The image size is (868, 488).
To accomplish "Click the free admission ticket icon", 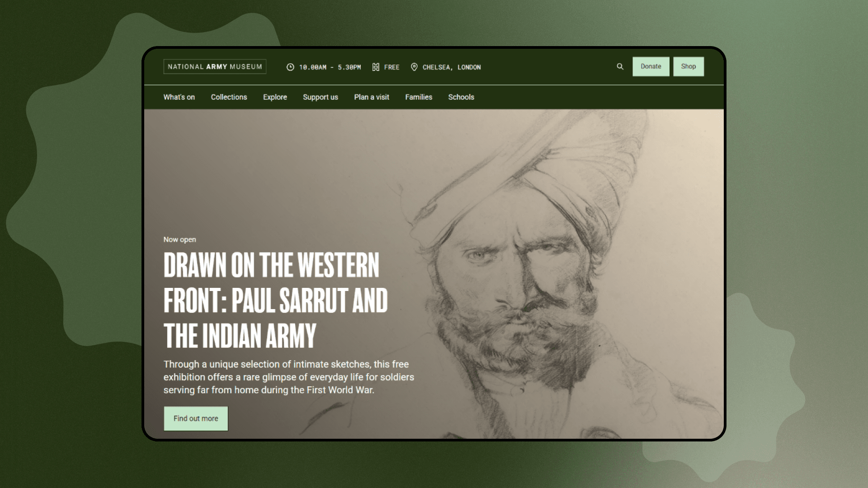I will click(376, 67).
